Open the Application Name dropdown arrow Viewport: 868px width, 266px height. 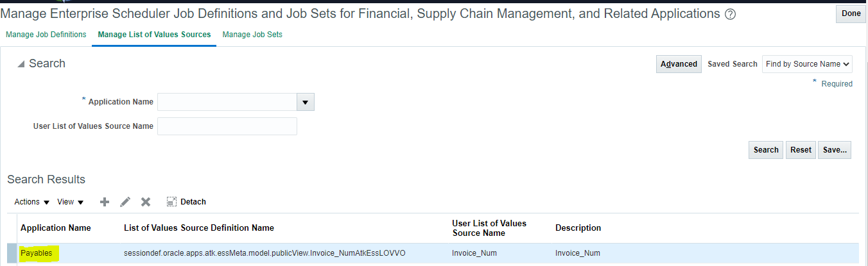pyautogui.click(x=305, y=102)
